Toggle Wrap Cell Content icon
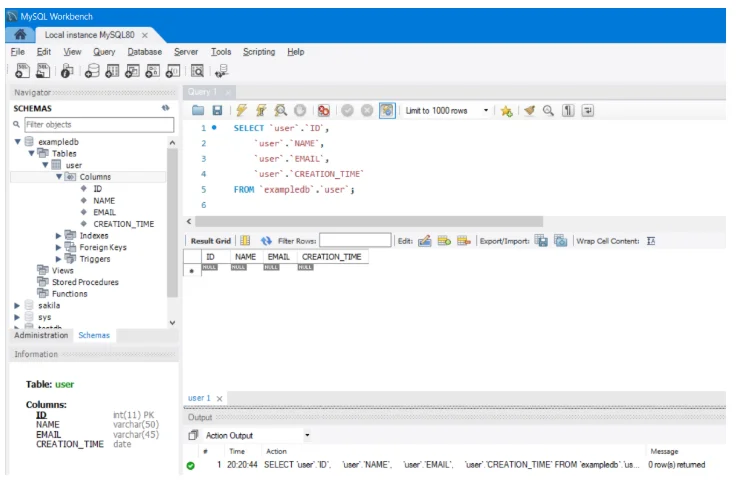 pyautogui.click(x=651, y=241)
